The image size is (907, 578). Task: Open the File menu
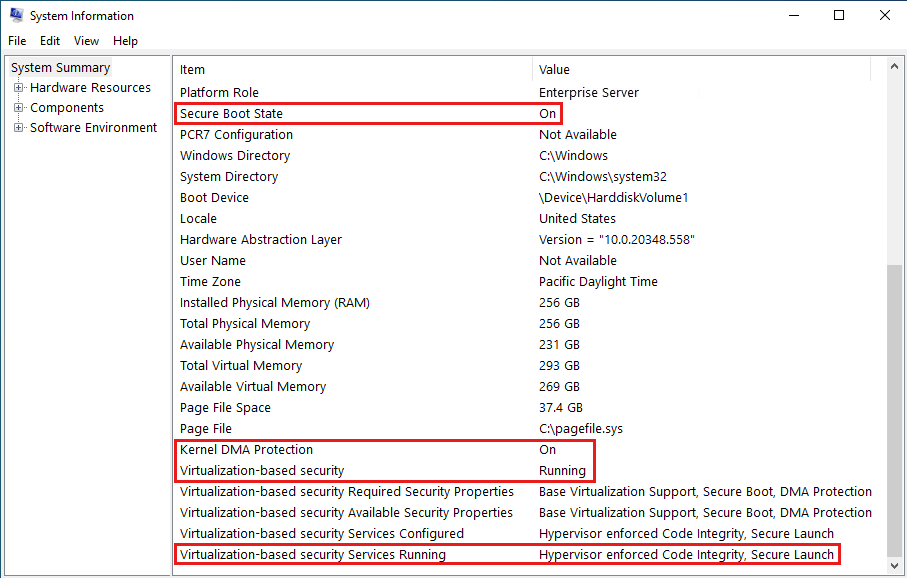pos(17,41)
